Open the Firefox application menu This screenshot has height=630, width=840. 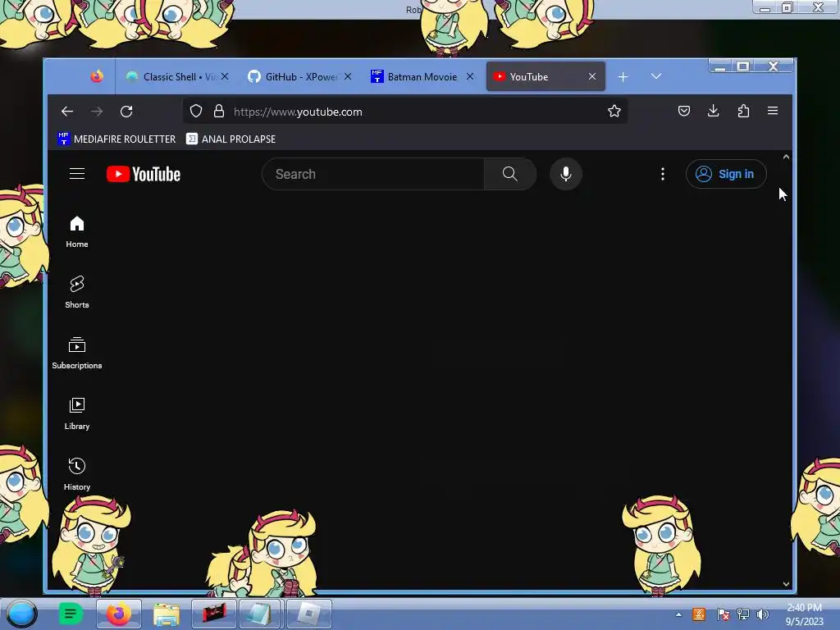point(773,111)
